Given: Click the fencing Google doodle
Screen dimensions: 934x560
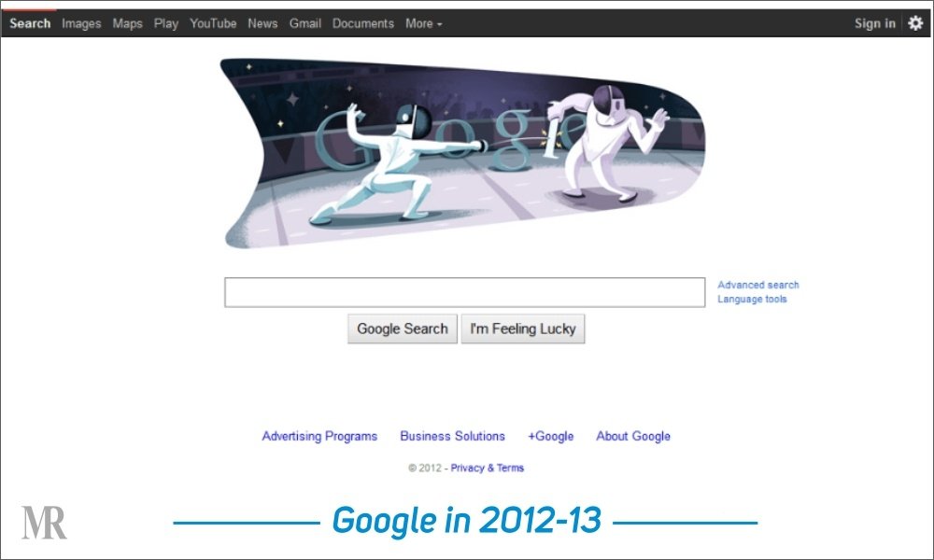Looking at the screenshot, I should 463,152.
